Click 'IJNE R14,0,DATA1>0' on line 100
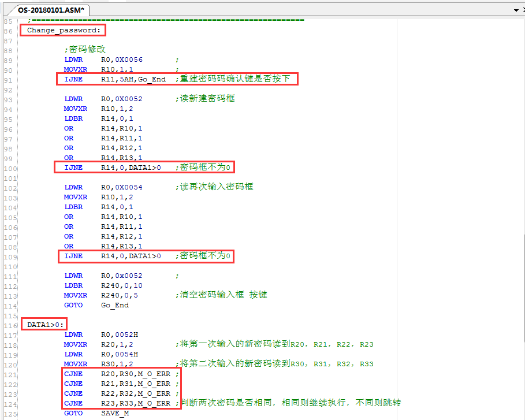 [113, 168]
